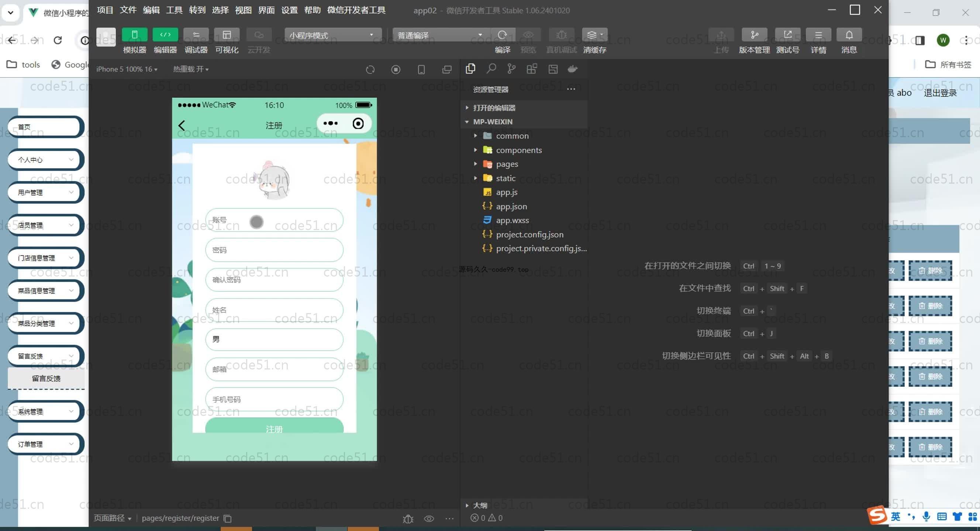Open the extensions grid icon
The width and height of the screenshot is (980, 531).
[x=532, y=69]
